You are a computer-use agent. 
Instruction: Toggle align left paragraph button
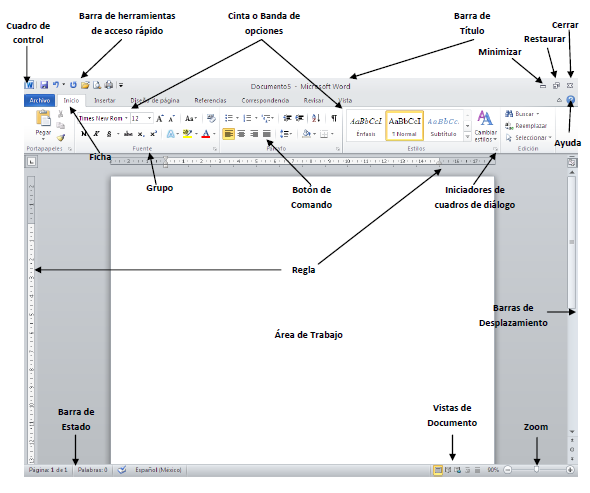(x=228, y=134)
